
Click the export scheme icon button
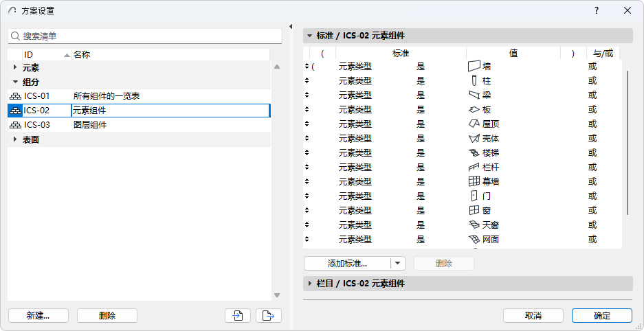point(268,316)
